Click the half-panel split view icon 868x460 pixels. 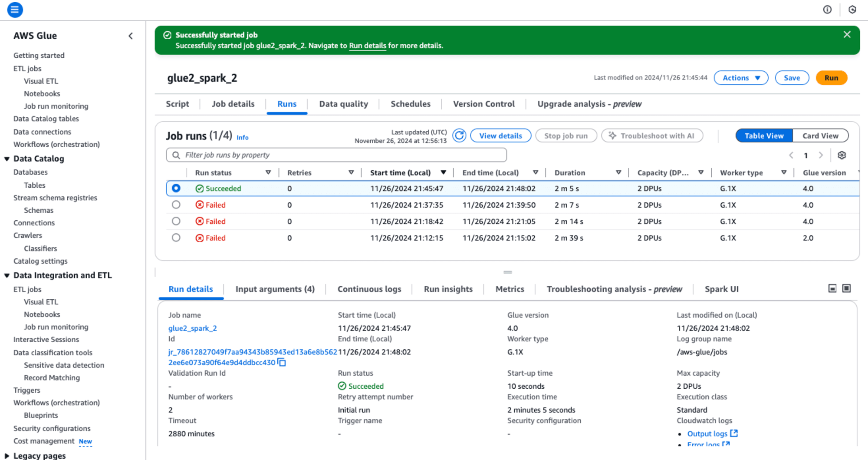(832, 288)
